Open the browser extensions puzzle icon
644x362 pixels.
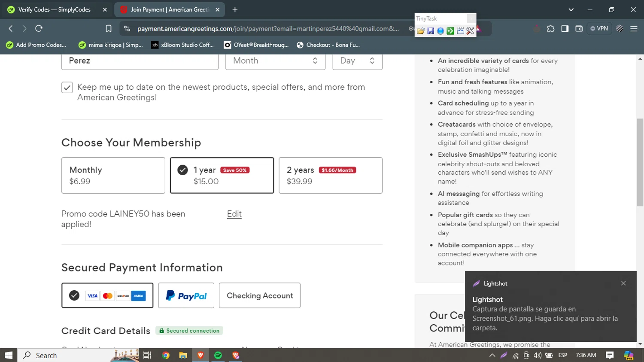(551, 28)
